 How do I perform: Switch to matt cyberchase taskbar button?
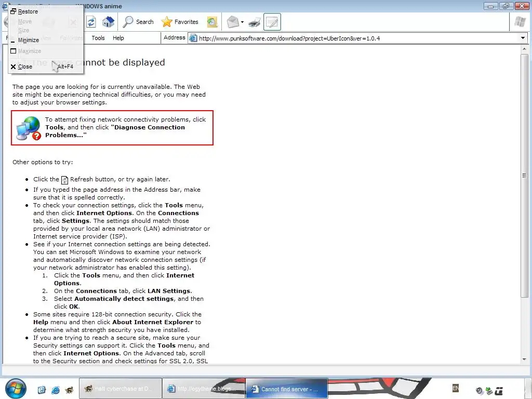click(121, 389)
